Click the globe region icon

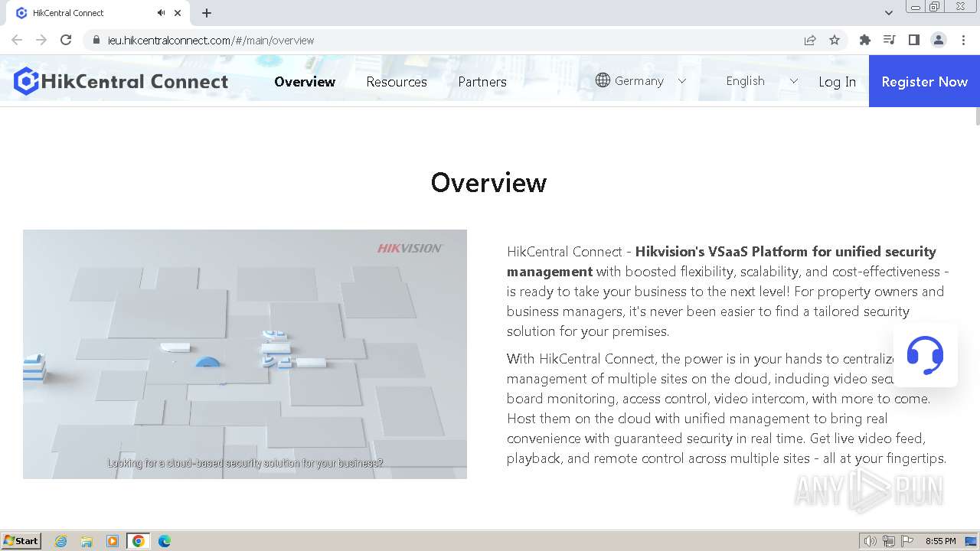(x=603, y=80)
